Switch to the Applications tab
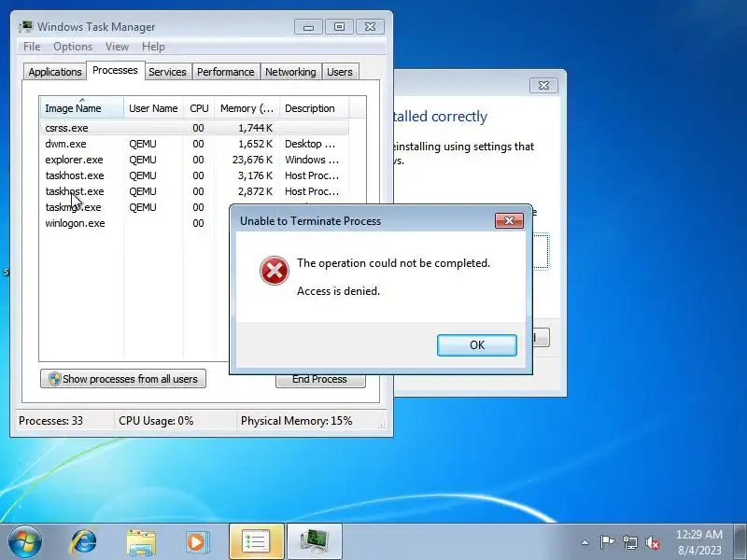This screenshot has height=560, width=747. tap(55, 72)
